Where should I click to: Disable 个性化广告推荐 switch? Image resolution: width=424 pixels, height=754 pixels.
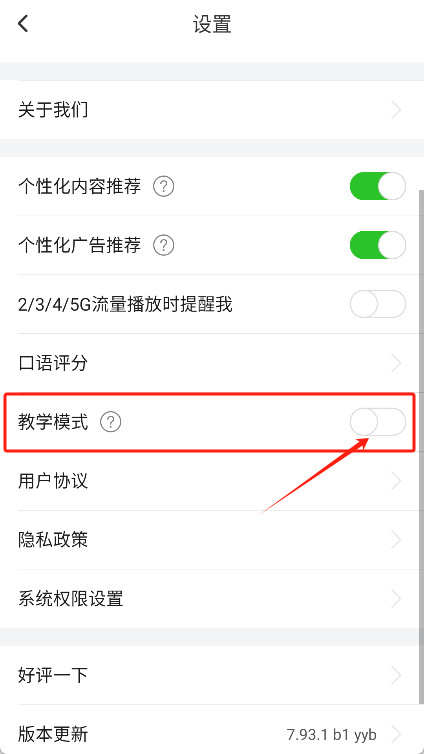pyautogui.click(x=378, y=245)
